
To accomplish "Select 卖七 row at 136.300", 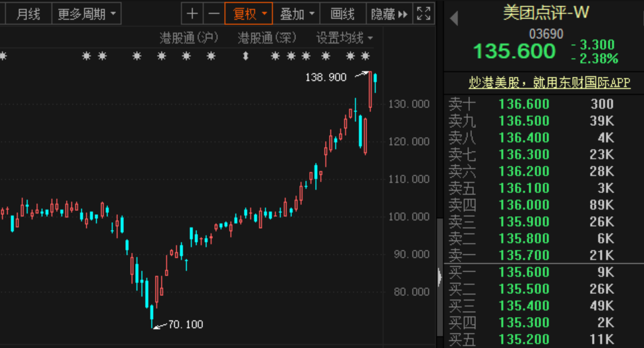I will (544, 154).
